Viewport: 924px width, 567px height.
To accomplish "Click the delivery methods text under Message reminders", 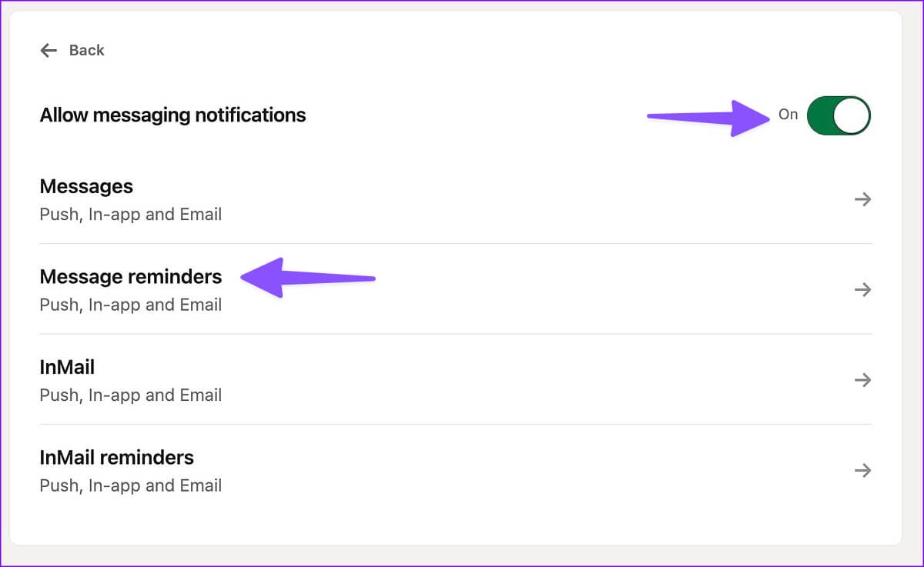I will (131, 305).
